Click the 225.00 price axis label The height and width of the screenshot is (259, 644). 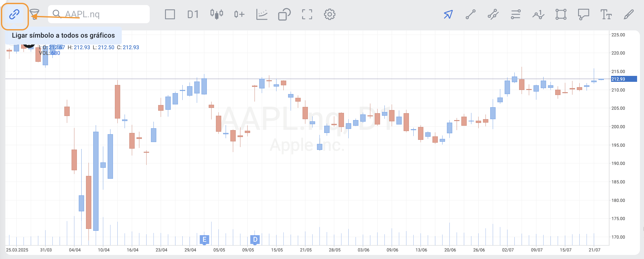[618, 35]
